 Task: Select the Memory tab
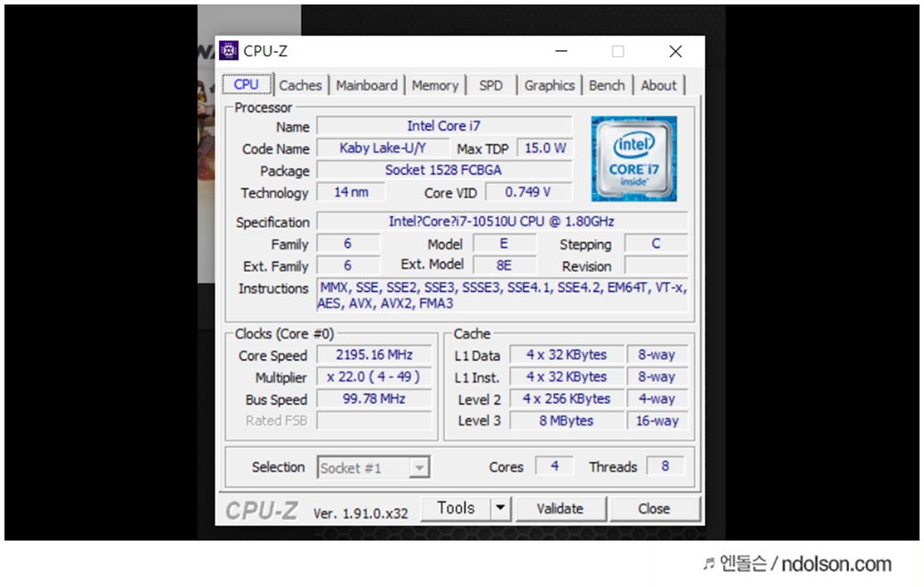(x=435, y=86)
